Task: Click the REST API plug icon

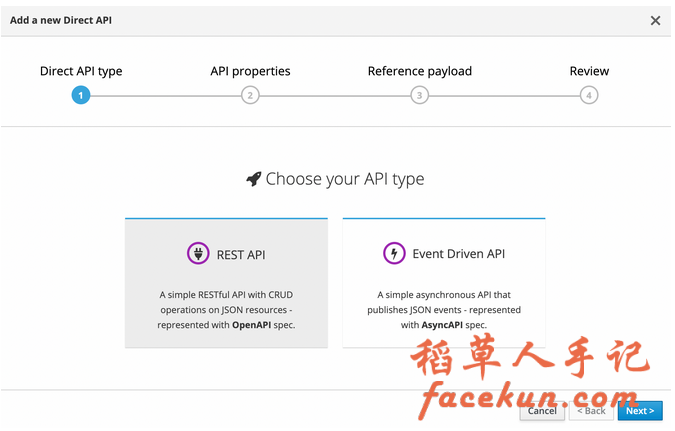Action: [198, 254]
